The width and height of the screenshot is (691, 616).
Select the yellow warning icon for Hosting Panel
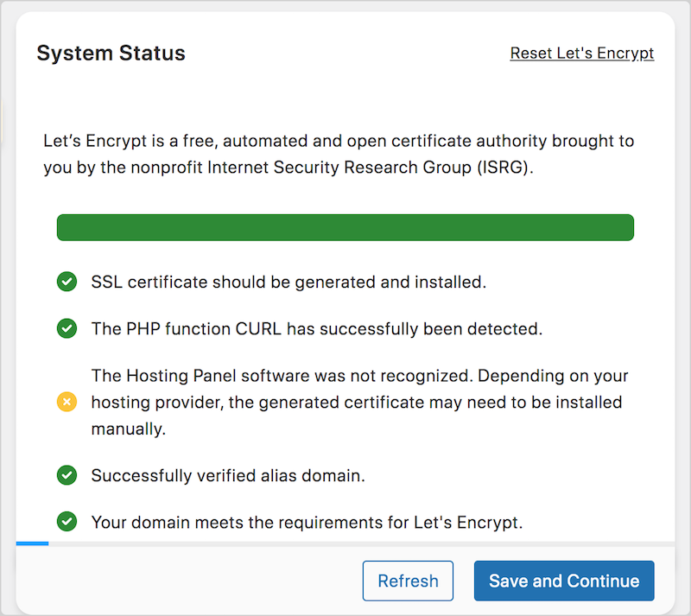click(67, 402)
